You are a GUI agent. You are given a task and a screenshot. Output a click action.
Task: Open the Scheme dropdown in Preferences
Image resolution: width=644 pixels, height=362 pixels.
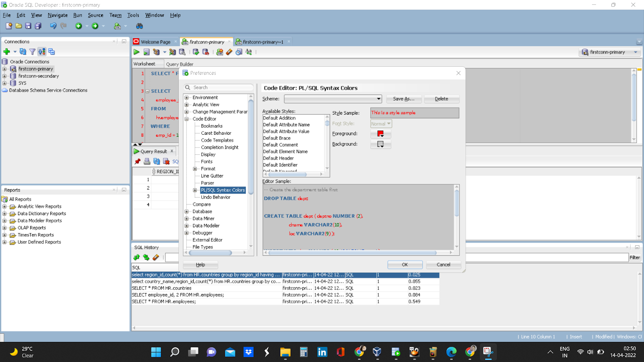(x=333, y=99)
